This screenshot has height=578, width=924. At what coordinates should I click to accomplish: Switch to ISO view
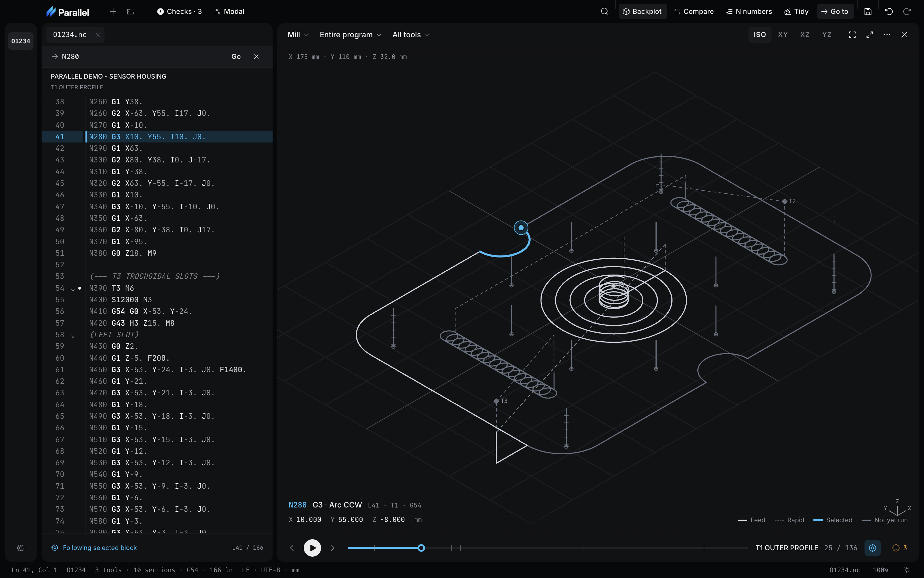coord(759,35)
